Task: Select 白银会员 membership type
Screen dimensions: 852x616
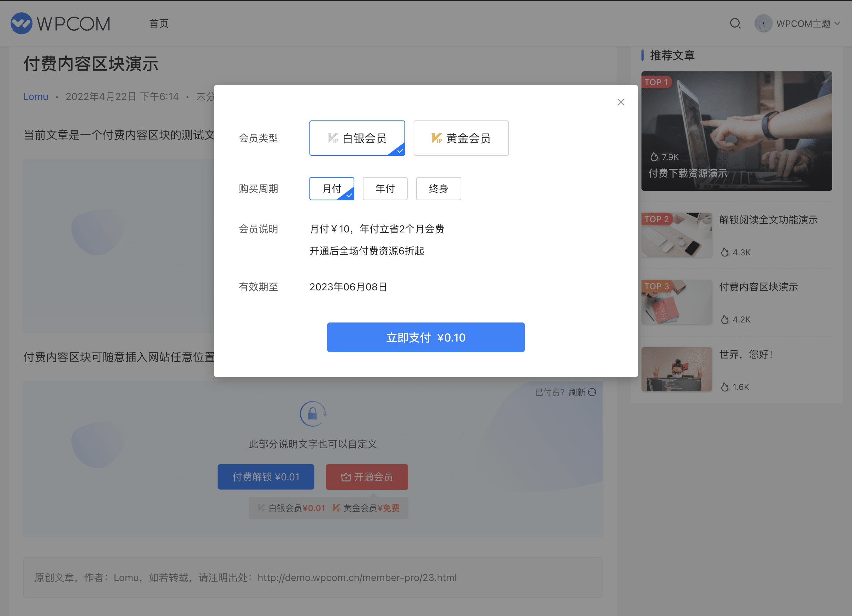Action: [x=357, y=138]
